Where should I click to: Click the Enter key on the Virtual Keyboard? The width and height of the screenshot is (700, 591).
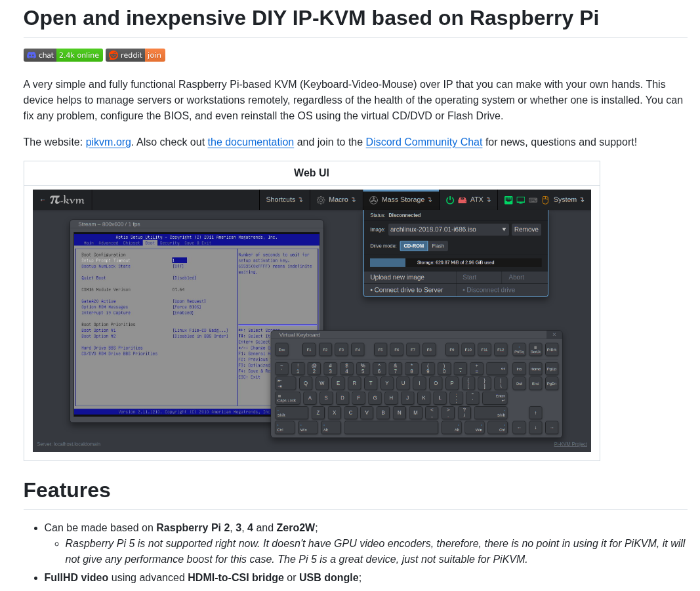click(x=494, y=397)
